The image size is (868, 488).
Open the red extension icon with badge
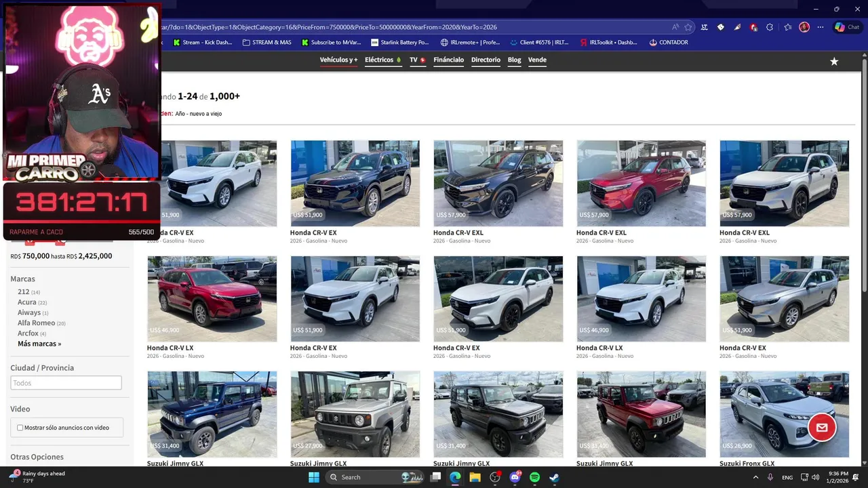[x=753, y=27]
